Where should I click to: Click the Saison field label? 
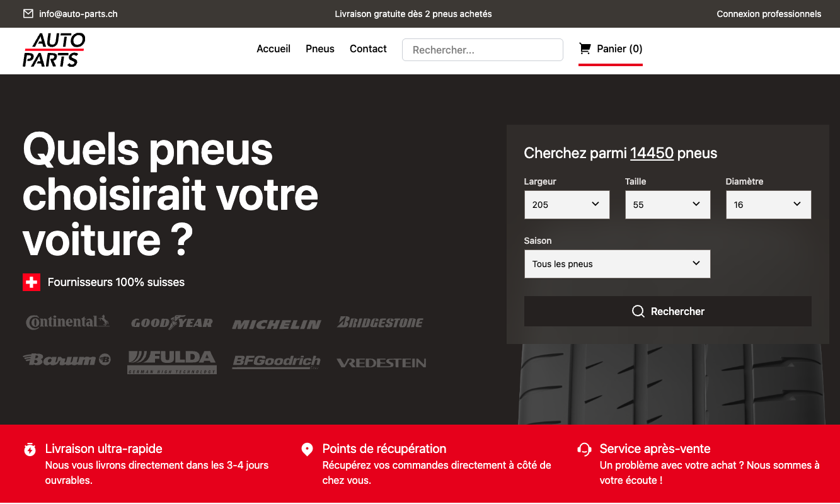538,241
